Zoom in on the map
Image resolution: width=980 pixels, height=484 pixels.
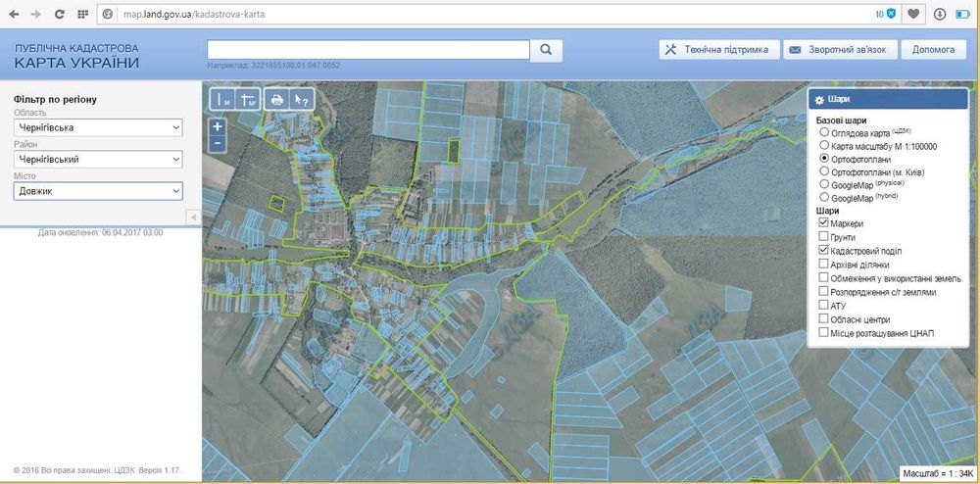click(217, 126)
